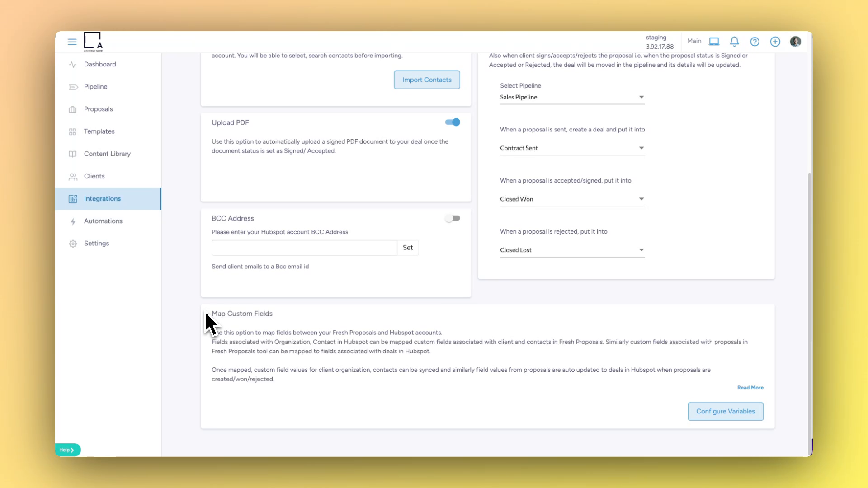Disable the Upload PDF toggle

click(x=453, y=122)
